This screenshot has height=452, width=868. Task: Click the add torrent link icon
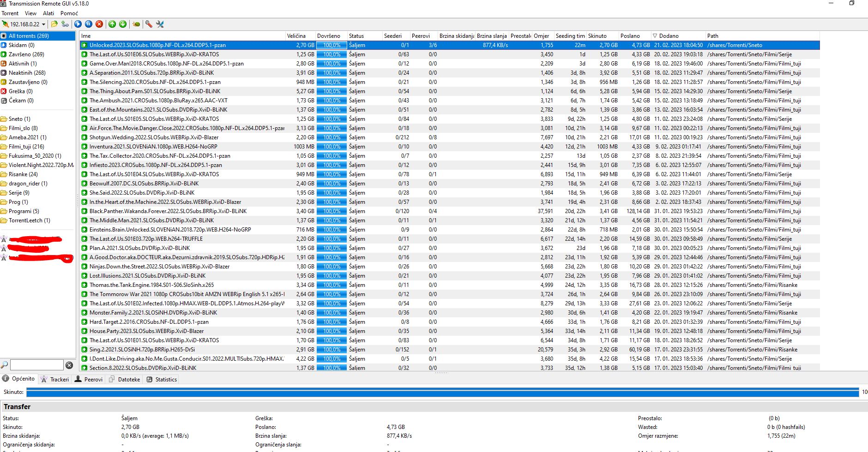(x=65, y=24)
